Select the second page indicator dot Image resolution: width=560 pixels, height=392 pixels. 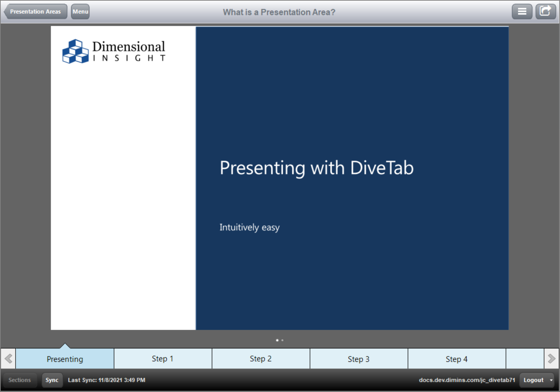(283, 340)
